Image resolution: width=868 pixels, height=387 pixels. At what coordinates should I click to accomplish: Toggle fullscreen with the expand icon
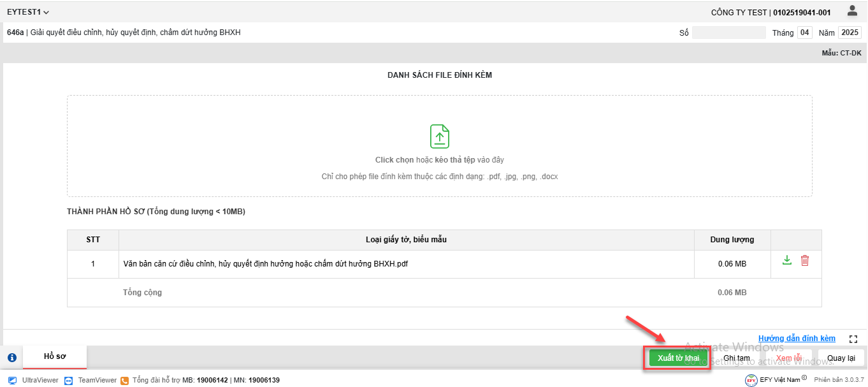(854, 339)
